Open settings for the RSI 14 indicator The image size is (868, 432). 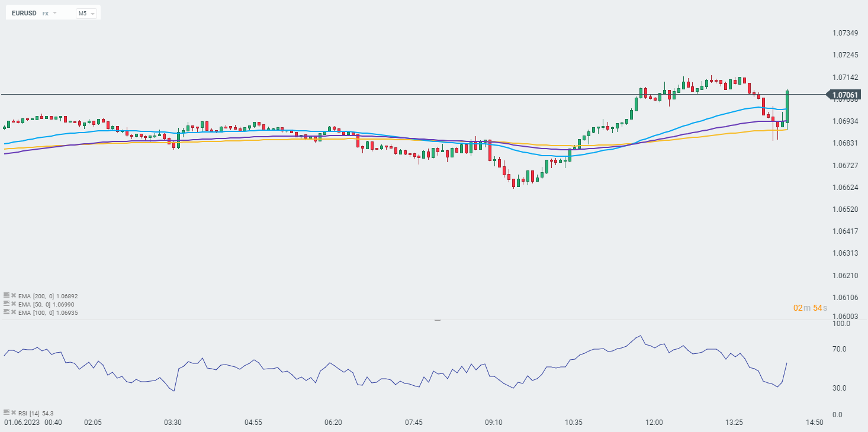(7, 412)
